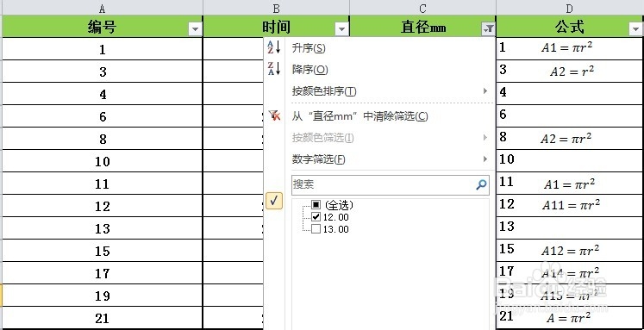
Task: Open the 时间 column filter dropdown
Action: click(x=341, y=29)
